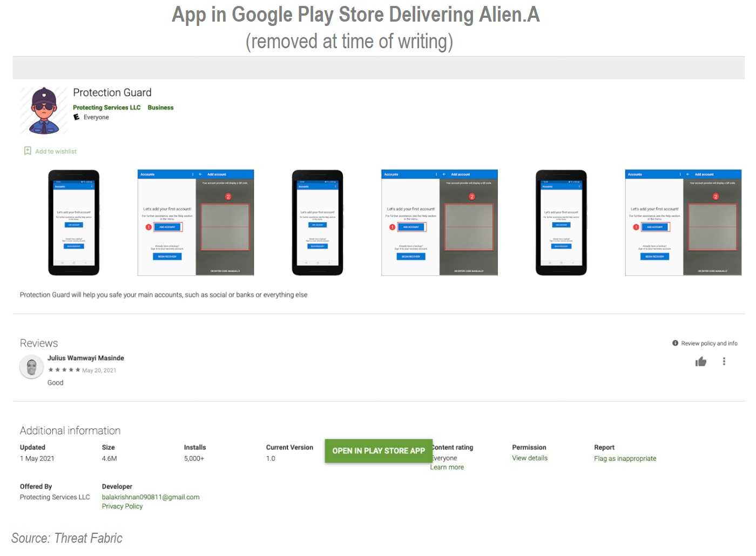Open the review options three-dot menu

coord(724,361)
